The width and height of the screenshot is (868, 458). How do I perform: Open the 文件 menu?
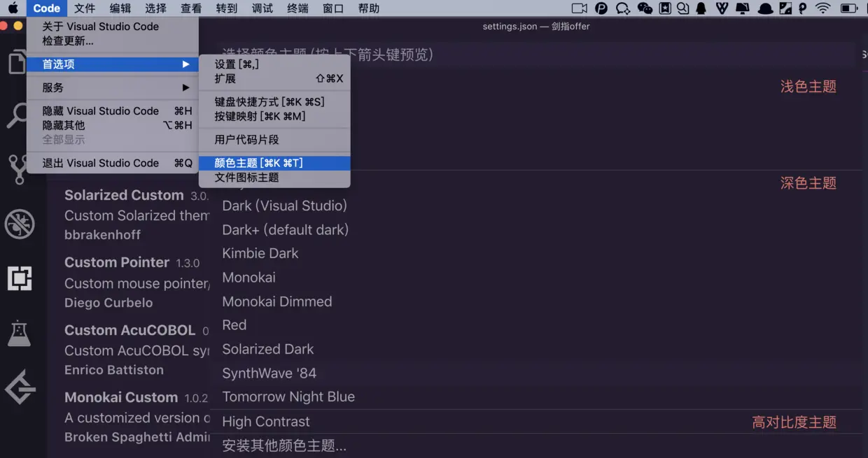(85, 8)
